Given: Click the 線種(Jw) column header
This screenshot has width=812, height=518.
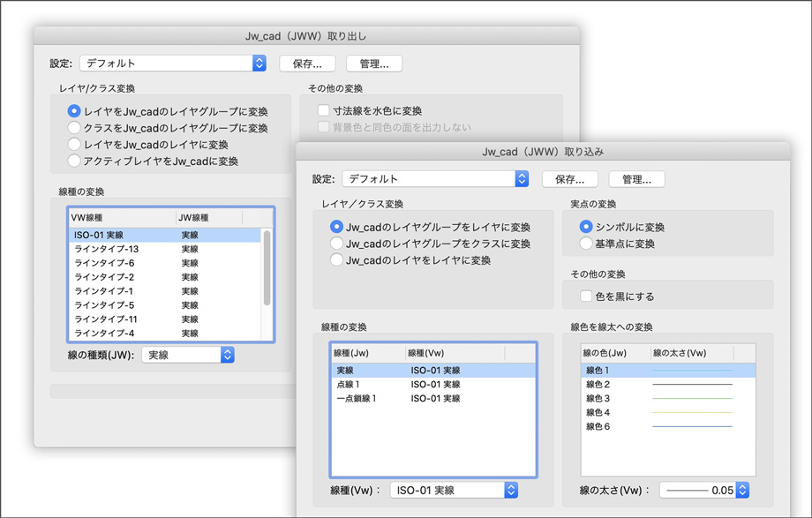Looking at the screenshot, I should coord(368,353).
